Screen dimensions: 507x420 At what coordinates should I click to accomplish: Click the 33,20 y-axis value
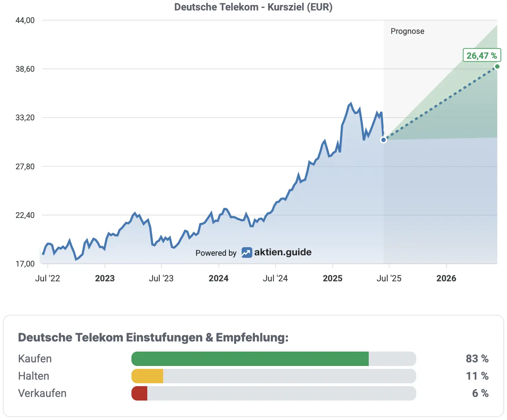25,117
